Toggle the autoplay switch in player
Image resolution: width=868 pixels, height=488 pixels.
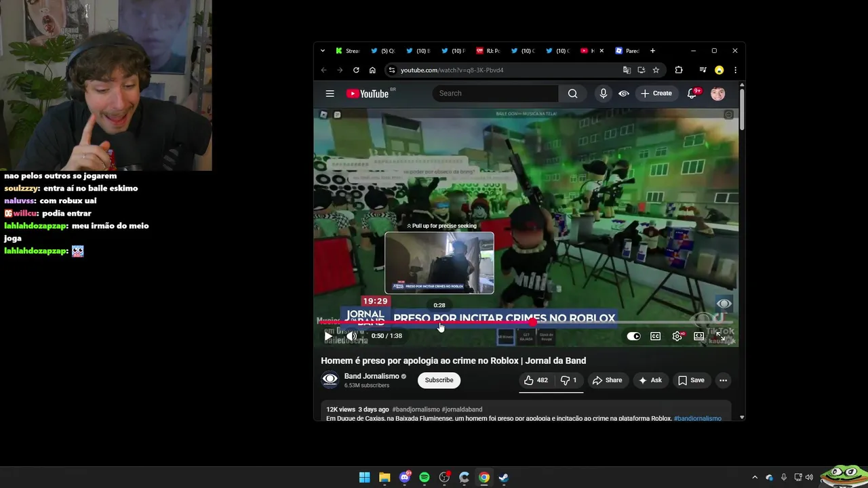(633, 336)
